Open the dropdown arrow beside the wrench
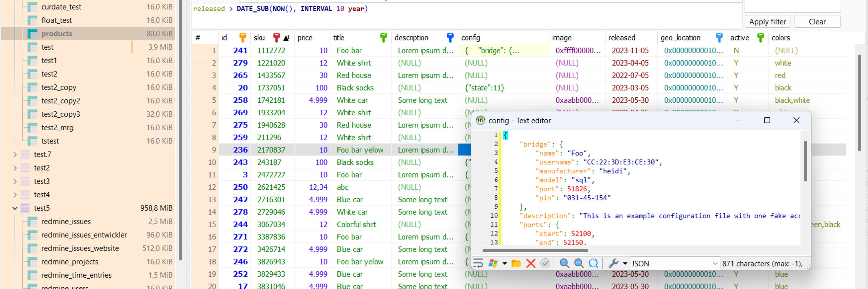The height and width of the screenshot is (289, 868). [x=625, y=264]
